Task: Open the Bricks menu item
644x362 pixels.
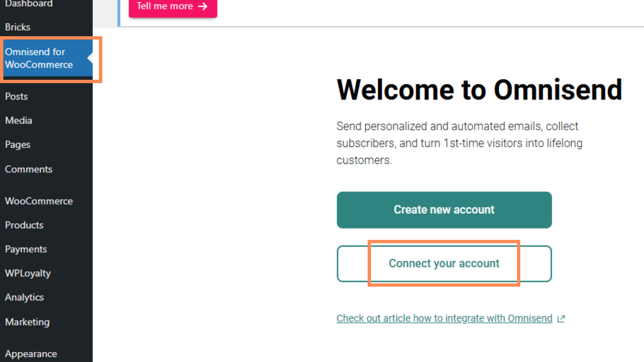Action: (x=18, y=27)
